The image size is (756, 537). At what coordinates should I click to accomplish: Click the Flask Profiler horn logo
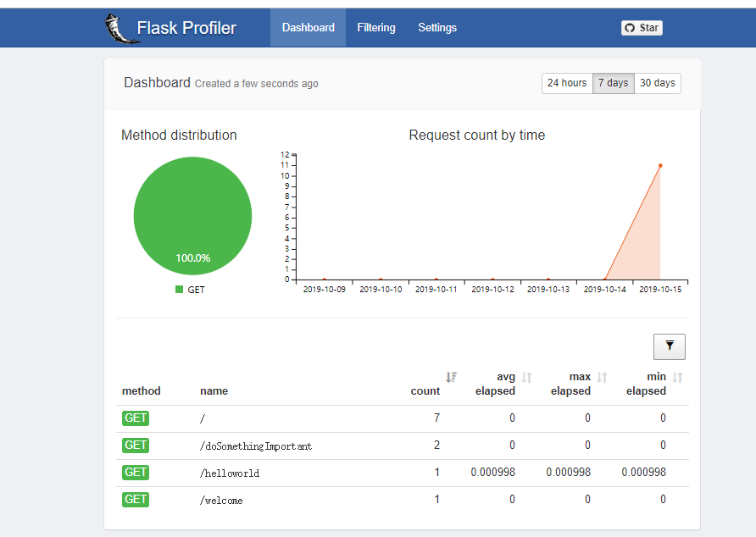[122, 28]
